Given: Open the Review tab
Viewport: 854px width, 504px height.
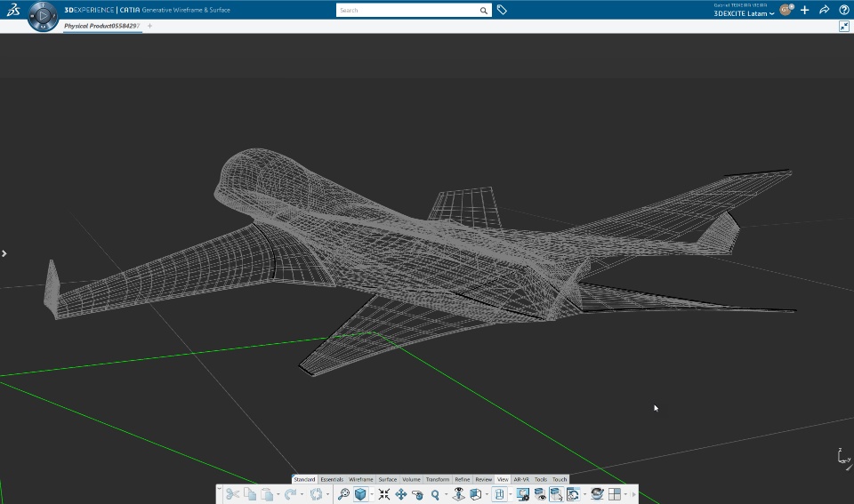Looking at the screenshot, I should [484, 479].
